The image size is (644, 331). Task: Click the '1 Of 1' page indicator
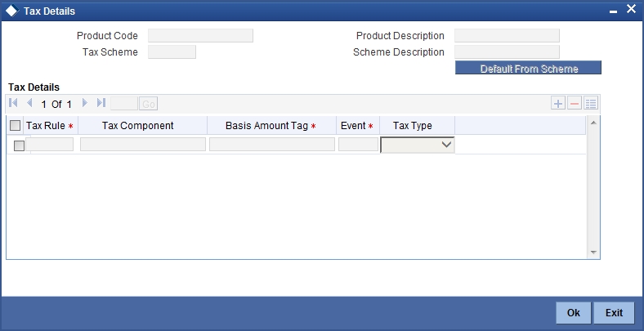pyautogui.click(x=56, y=105)
